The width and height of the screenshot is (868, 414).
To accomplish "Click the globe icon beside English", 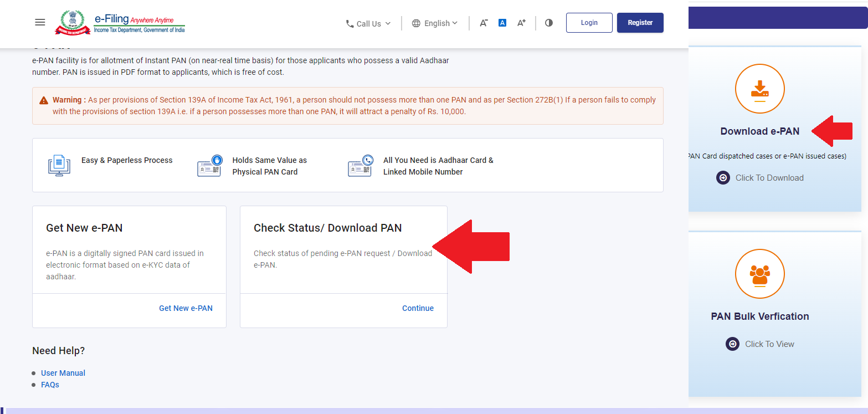I will [415, 23].
